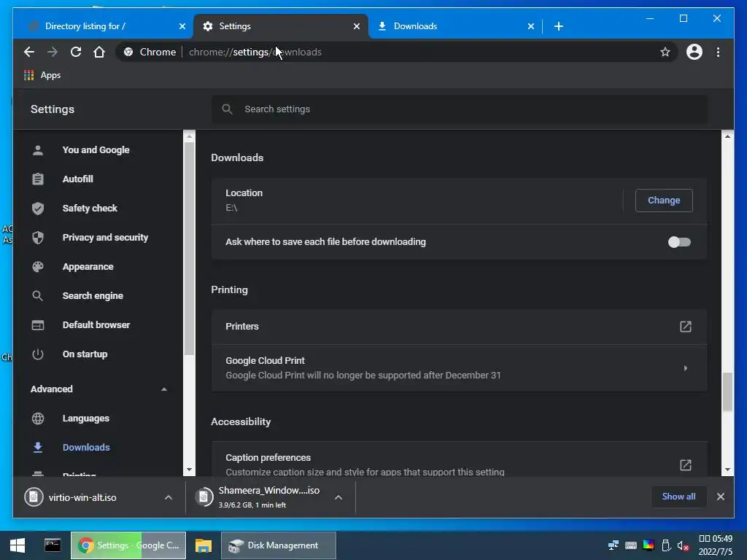
Task: Go back with the browser back arrow
Action: 29,52
